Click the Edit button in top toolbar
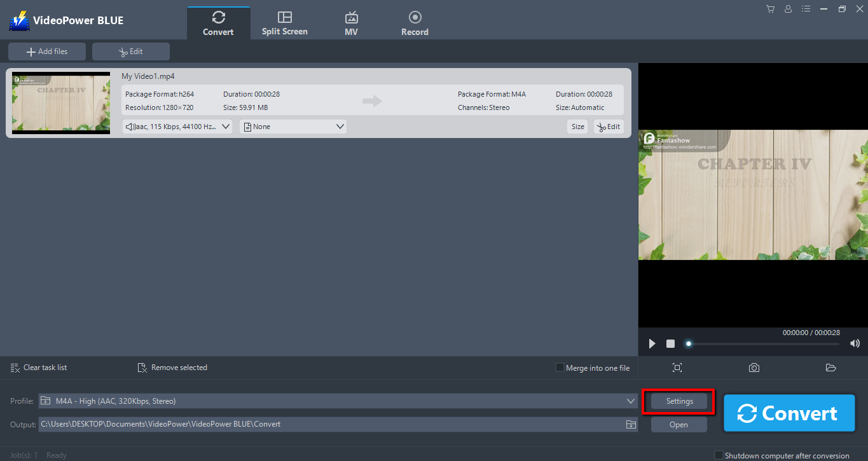 (x=131, y=52)
